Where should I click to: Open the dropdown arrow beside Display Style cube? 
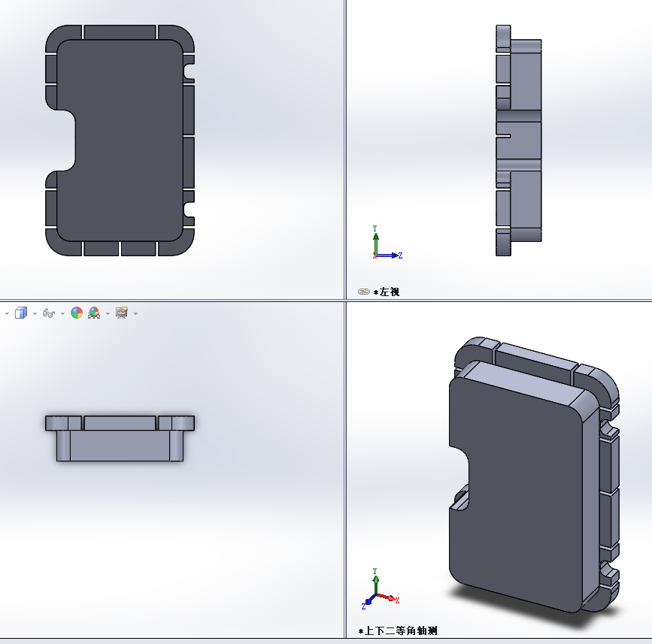tap(35, 313)
